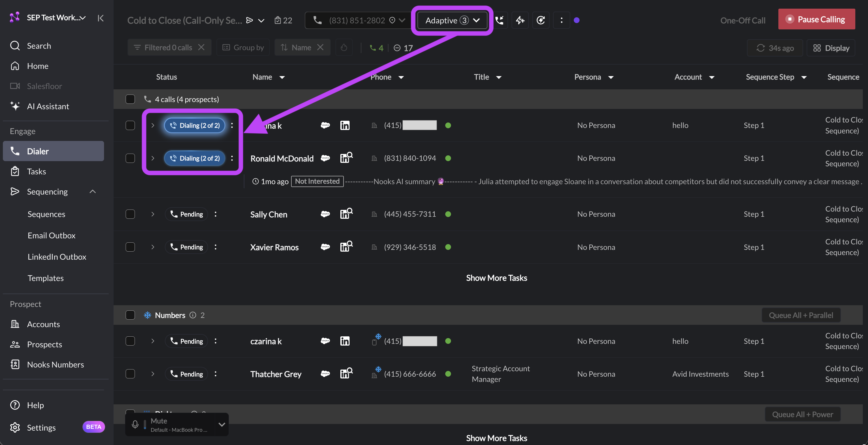Click the microphone Mute icon

coord(135,425)
